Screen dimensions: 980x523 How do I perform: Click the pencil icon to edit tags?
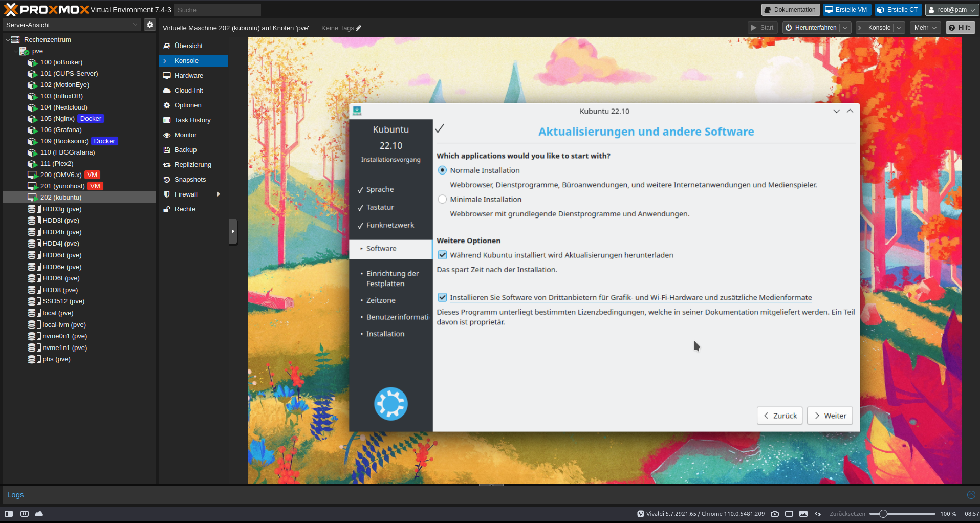click(x=358, y=28)
